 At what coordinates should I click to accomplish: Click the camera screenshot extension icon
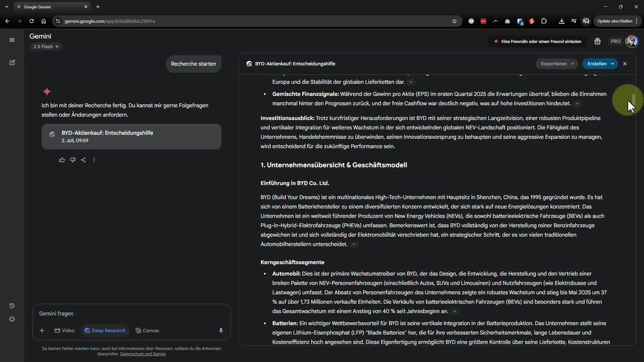[507, 21]
